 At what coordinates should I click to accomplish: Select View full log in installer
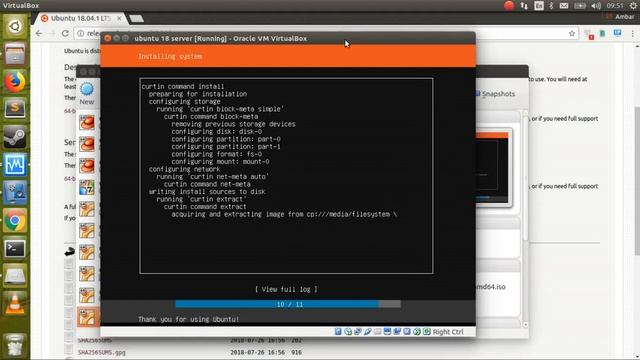286,289
